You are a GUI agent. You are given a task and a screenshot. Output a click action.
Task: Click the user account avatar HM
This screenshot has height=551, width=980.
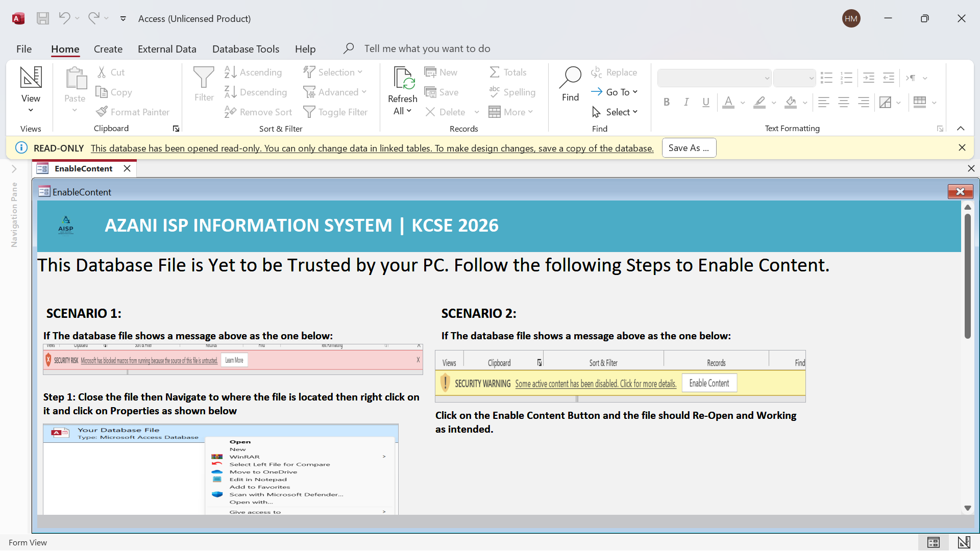point(851,19)
